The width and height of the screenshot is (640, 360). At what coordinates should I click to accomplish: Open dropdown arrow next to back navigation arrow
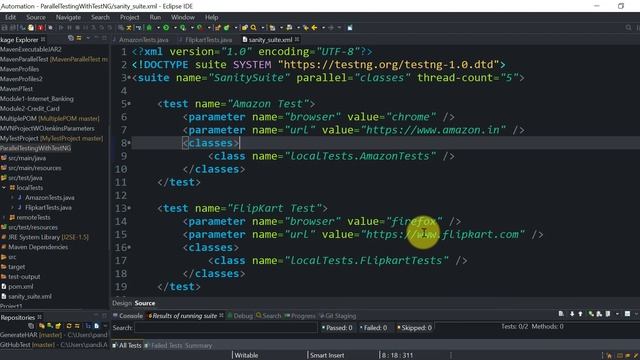click(x=323, y=28)
